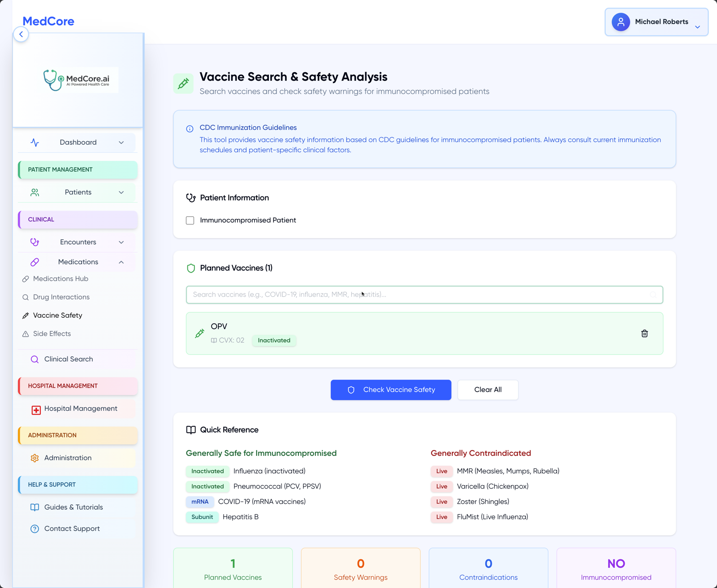Enable the Immunocompromised Patient checkbox

(x=190, y=220)
